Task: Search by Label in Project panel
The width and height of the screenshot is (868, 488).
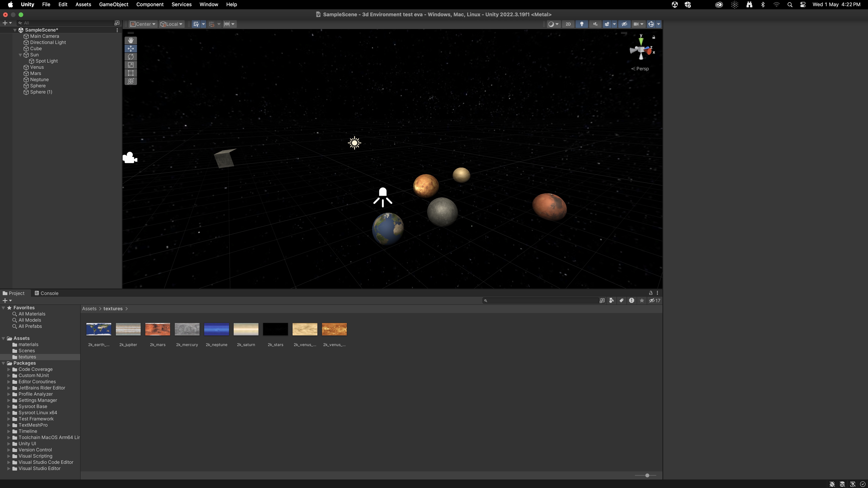Action: tap(621, 300)
